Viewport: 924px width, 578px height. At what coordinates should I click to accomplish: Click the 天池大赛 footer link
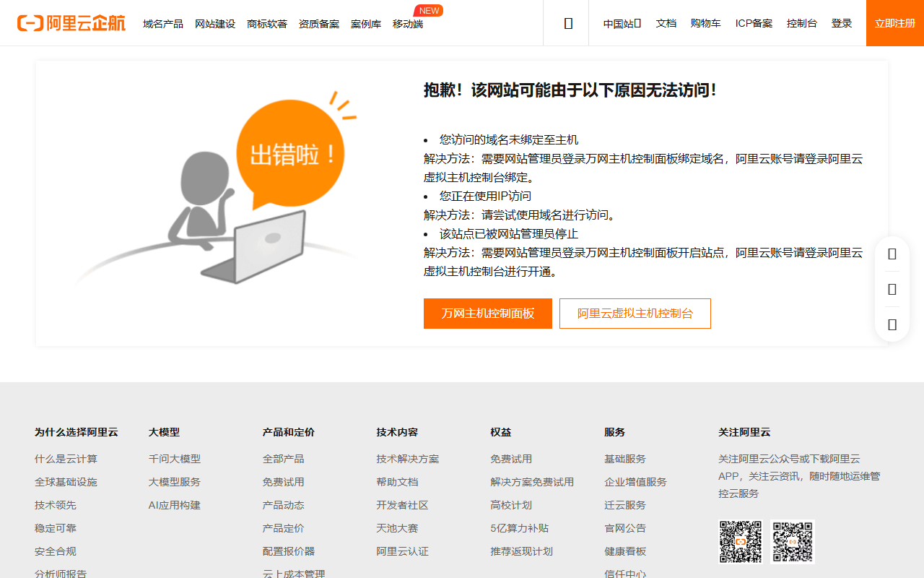(x=398, y=528)
